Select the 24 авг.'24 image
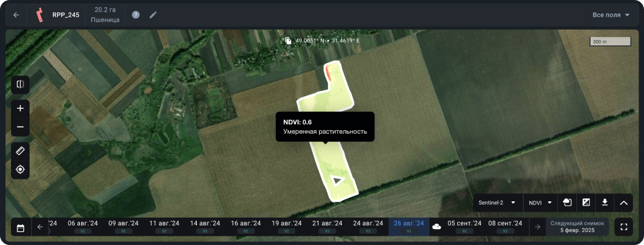The image size is (644, 245). pyautogui.click(x=368, y=227)
